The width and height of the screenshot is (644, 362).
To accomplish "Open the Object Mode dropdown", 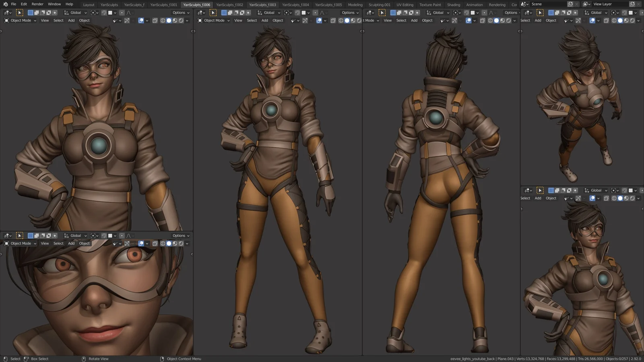I will click(20, 21).
